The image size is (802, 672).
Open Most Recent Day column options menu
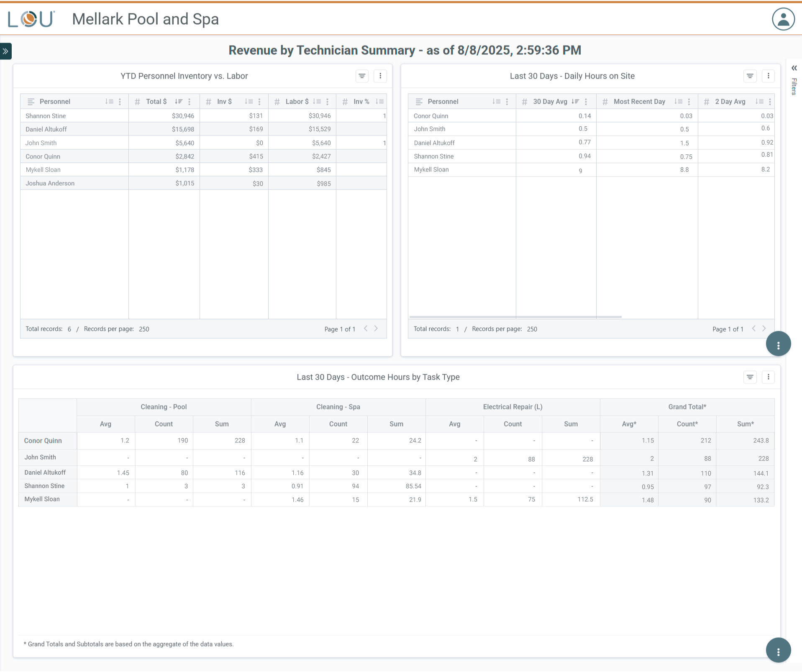coord(689,102)
